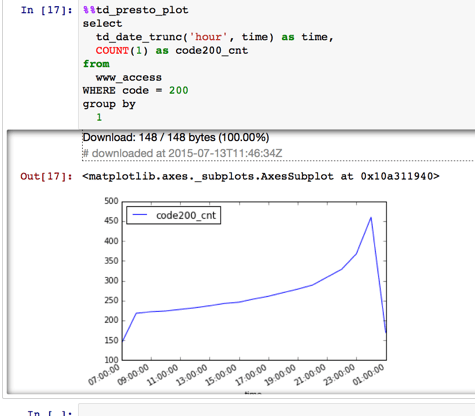This screenshot has height=416, width=475.
Task: Place cursor on the select keyword line
Action: click(102, 24)
